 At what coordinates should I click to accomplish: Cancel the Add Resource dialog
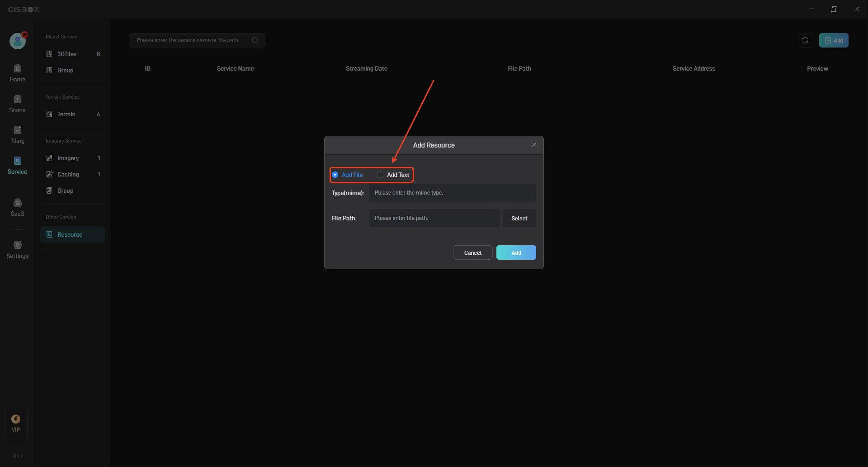click(472, 253)
